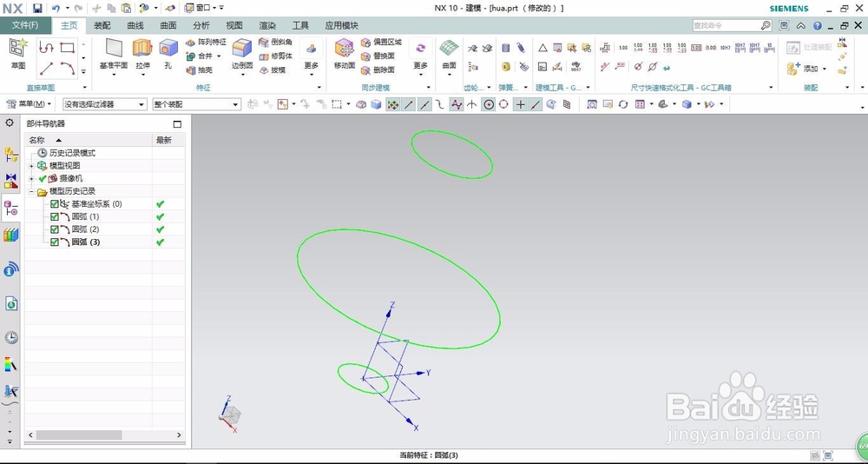Select the 拉伸 extrude tool
The height and width of the screenshot is (464, 868).
point(142,49)
